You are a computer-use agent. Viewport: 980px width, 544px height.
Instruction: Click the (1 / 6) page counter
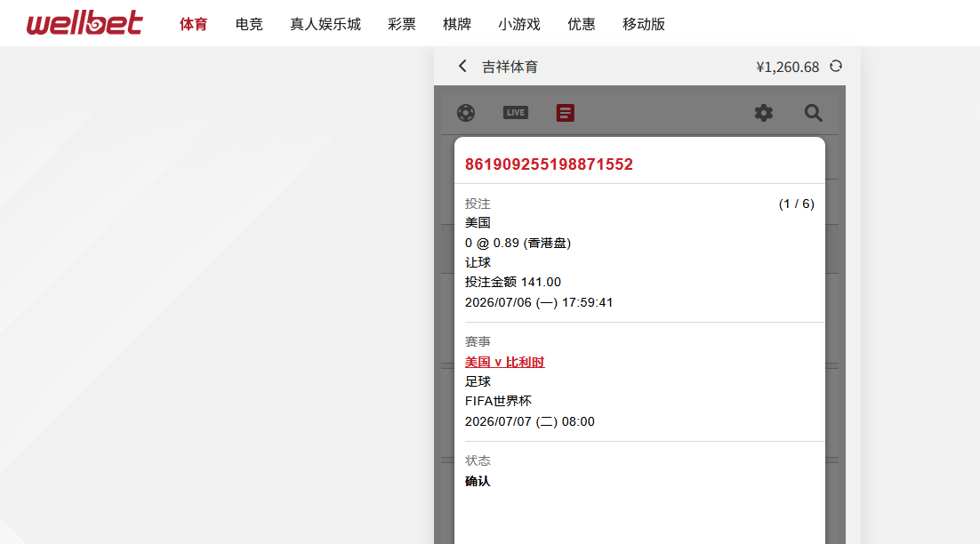coord(796,204)
